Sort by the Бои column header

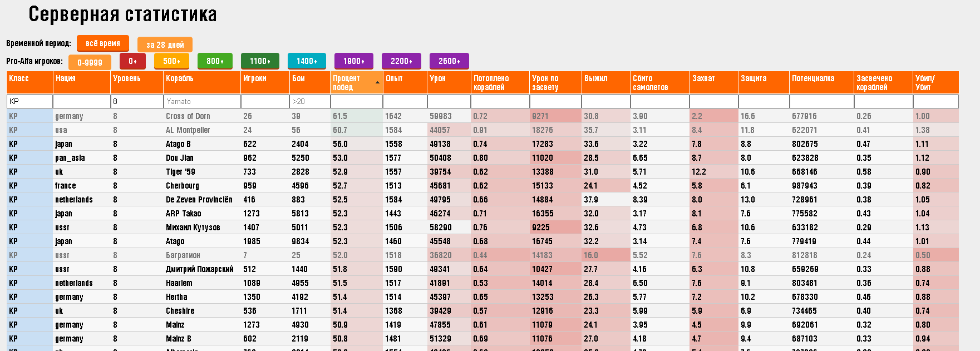click(310, 82)
